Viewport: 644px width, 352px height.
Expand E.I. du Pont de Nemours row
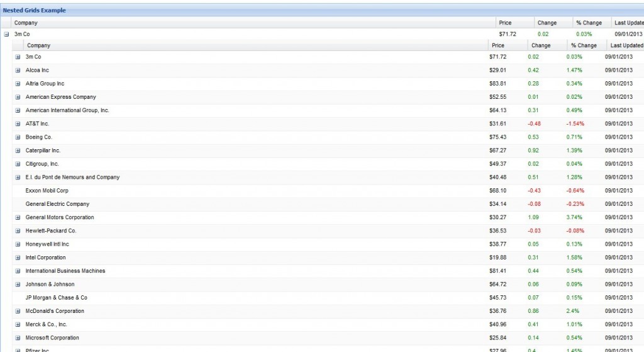(x=18, y=177)
